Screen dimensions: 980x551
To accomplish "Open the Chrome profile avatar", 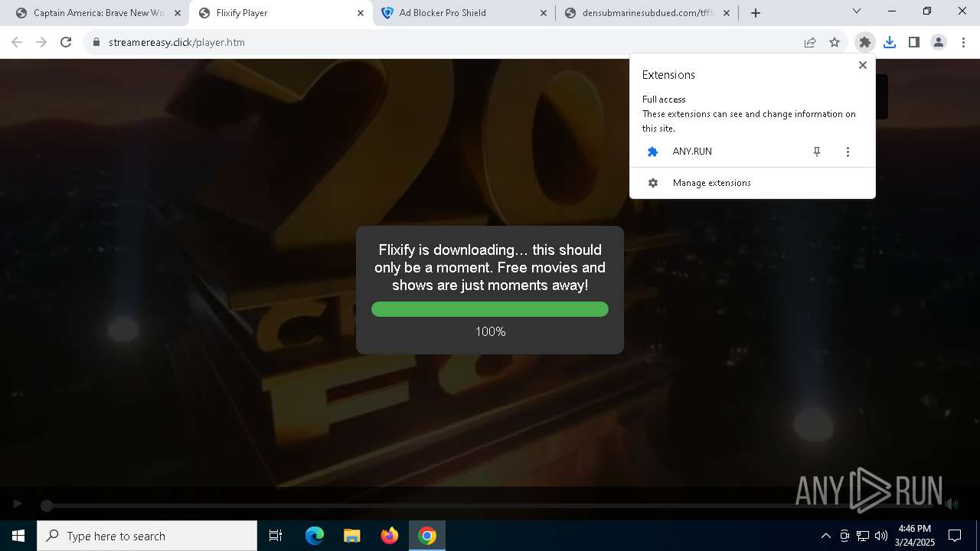I will coord(939,42).
